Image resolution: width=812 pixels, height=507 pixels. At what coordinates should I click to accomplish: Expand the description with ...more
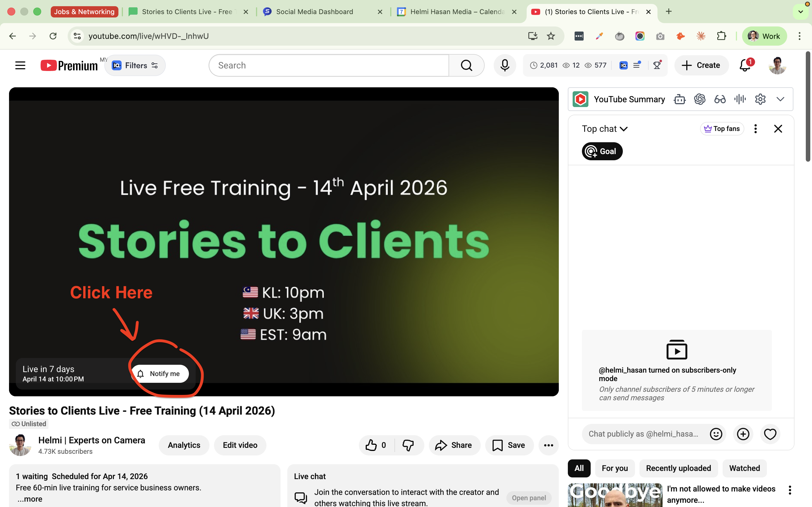(x=30, y=499)
